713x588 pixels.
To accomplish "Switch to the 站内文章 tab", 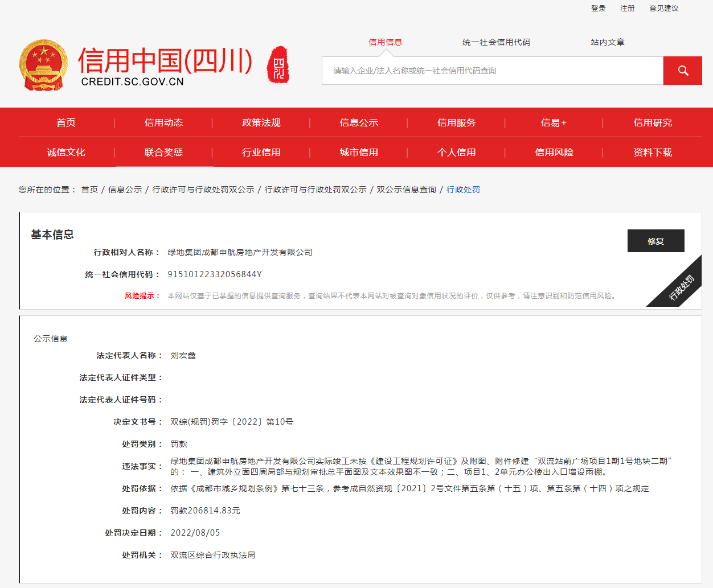I will click(607, 42).
